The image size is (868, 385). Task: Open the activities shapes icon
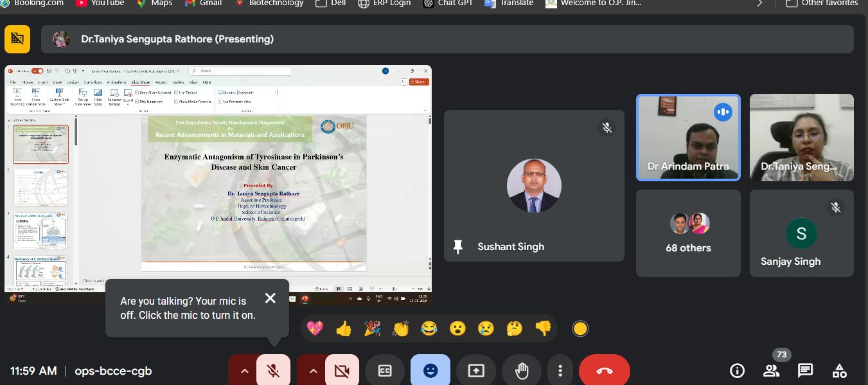click(839, 371)
